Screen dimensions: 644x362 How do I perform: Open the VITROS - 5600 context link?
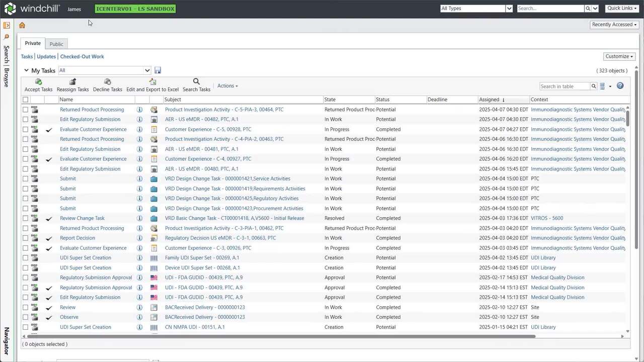click(x=546, y=218)
